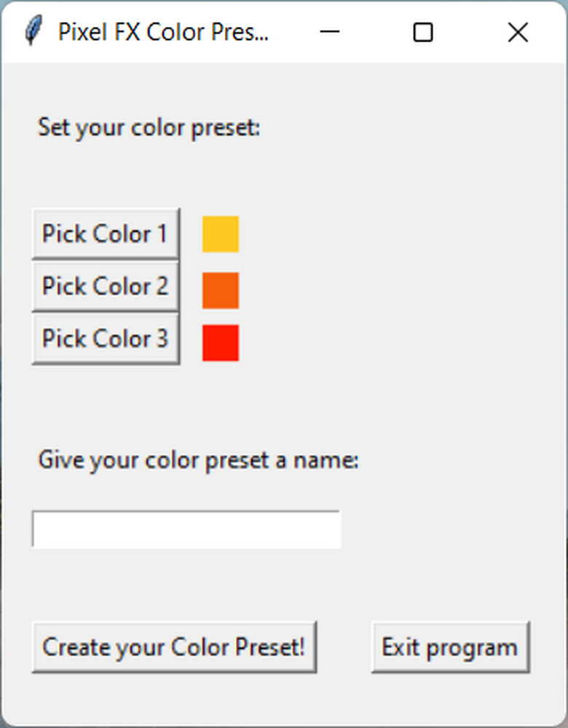The width and height of the screenshot is (568, 728).
Task: Minimize the Pixel FX window
Action: pos(329,32)
